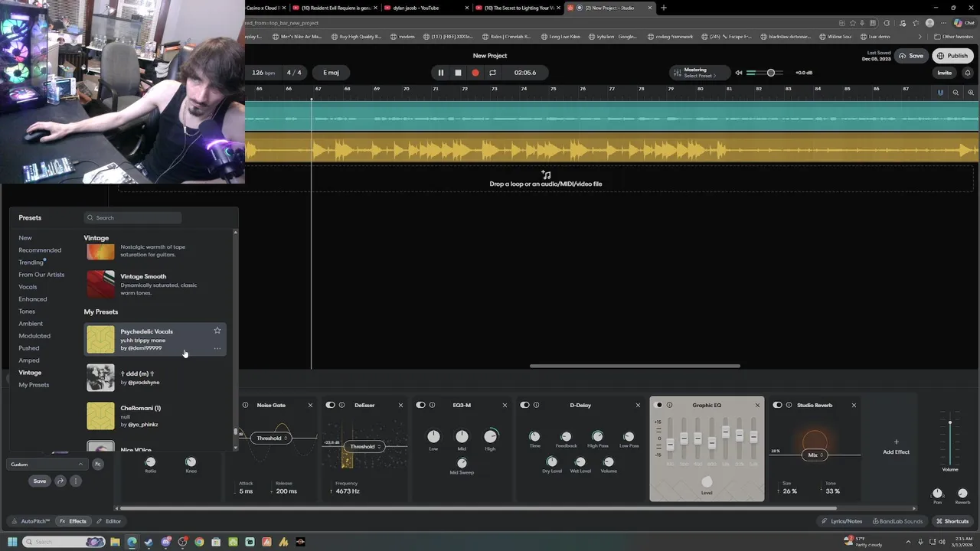Click the Fx bypass icon beside Custom
Screen dimensions: 980x551
click(97, 465)
